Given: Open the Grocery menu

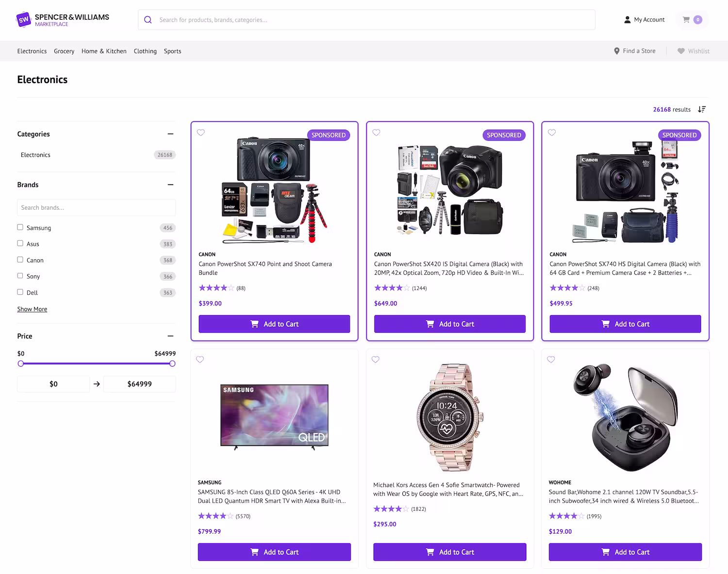Looking at the screenshot, I should click(64, 51).
